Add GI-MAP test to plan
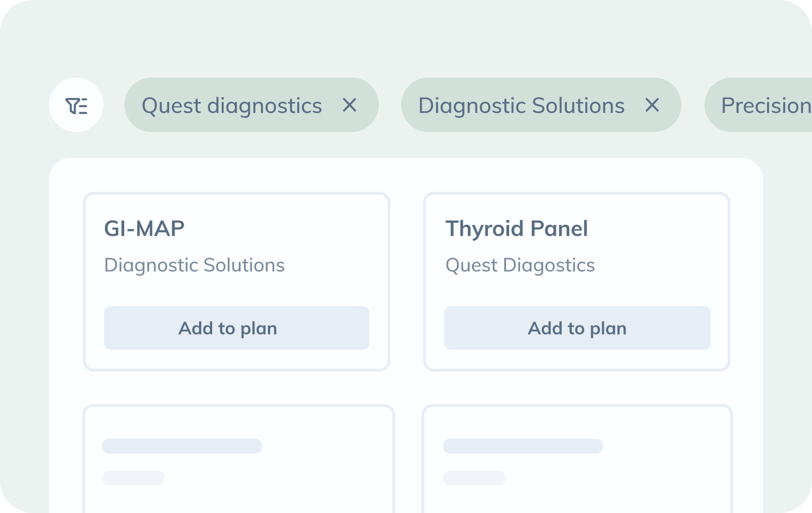 pos(237,328)
